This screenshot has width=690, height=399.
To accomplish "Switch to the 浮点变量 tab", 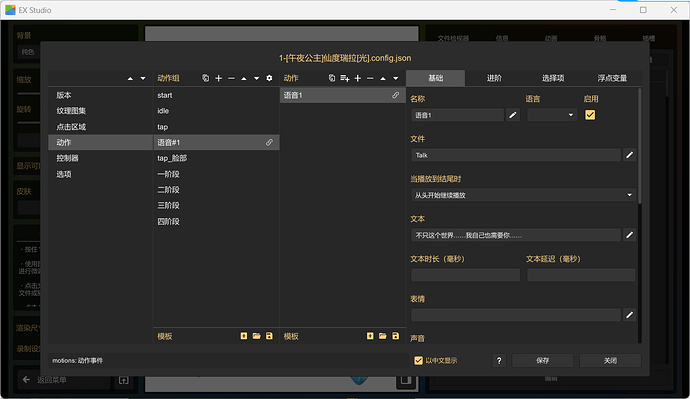I will click(x=612, y=78).
